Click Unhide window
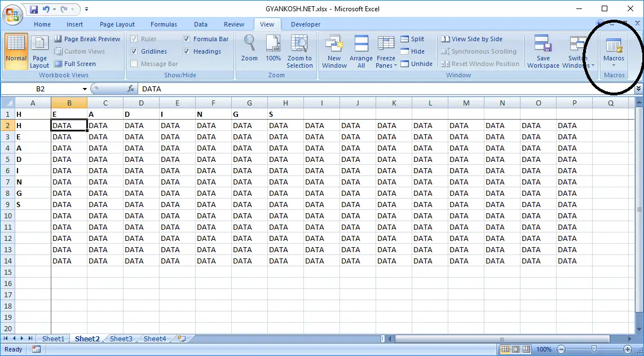The image size is (644, 356). 417,64
